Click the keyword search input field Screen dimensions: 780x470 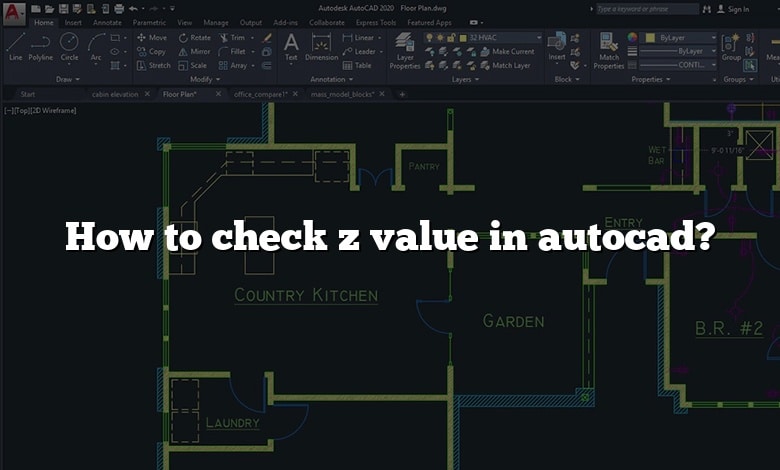pos(647,9)
